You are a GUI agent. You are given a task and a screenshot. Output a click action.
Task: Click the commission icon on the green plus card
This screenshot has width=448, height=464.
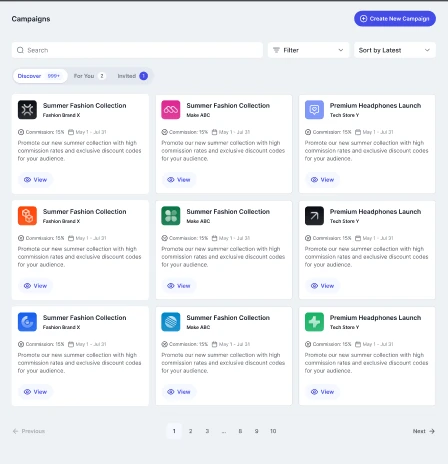pyautogui.click(x=308, y=344)
